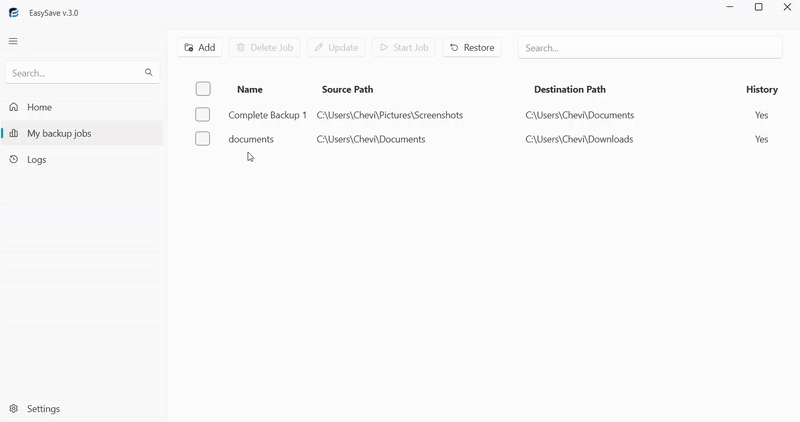Close the EasySave window

787,7
